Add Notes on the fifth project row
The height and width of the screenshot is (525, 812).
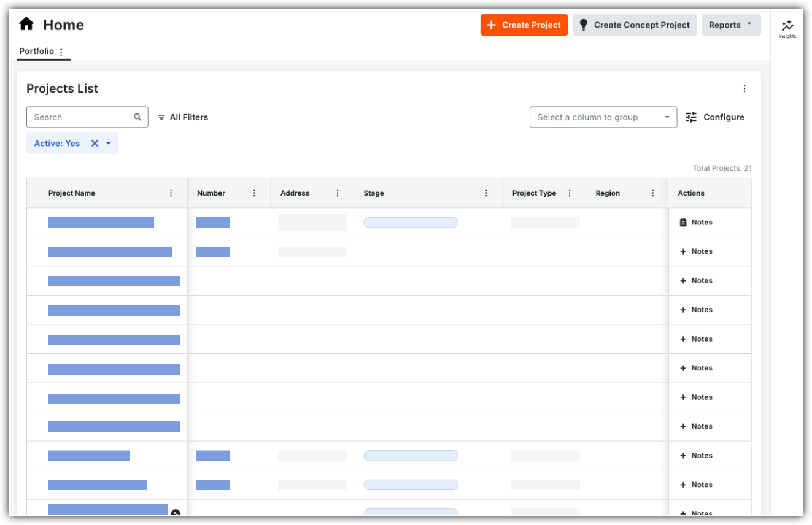[x=696, y=339]
